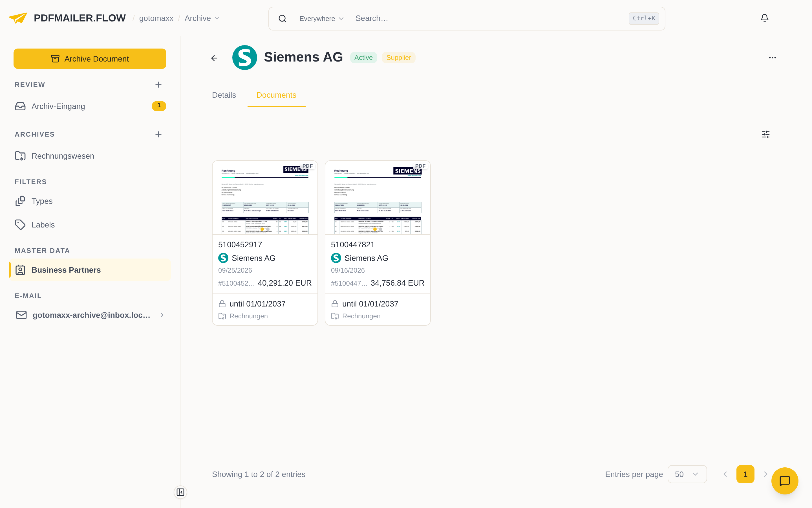Open Archiv-Eingang inbox
This screenshot has height=508, width=812.
(x=90, y=106)
